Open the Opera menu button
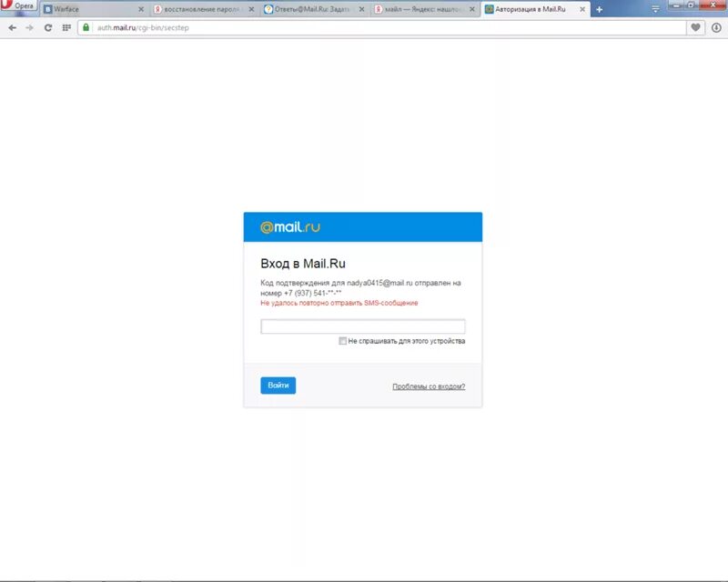Viewport: 728px width, 582px height. 17,5
